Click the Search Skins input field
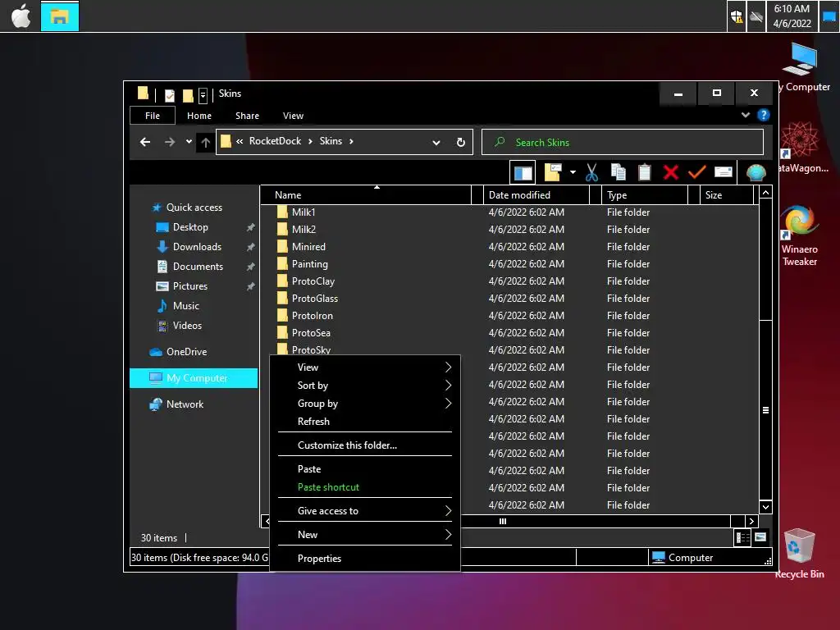This screenshot has width=840, height=630. point(623,142)
